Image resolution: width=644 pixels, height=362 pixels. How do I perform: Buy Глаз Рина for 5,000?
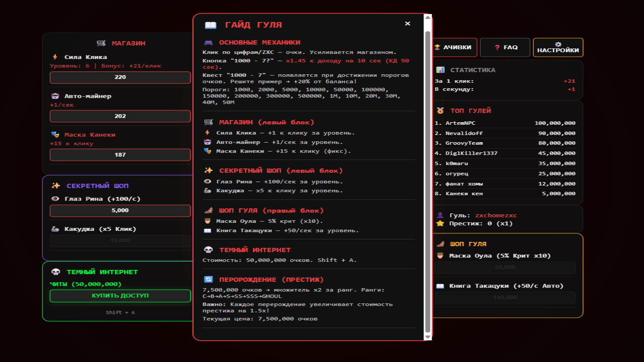tap(120, 210)
